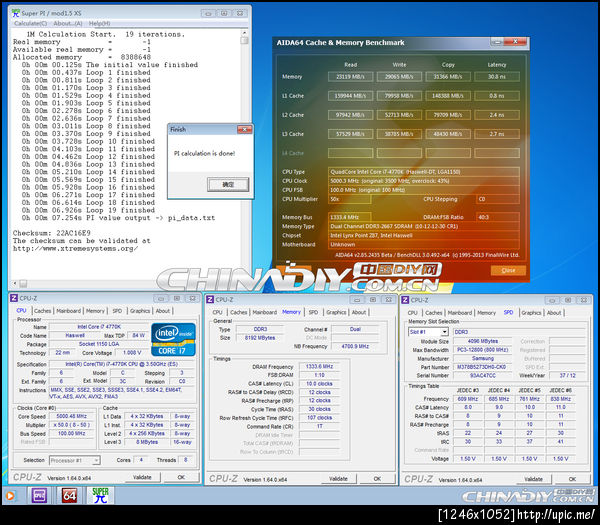Viewport: 600px width, 525px height.
Task: Select Memory tab in right CPU-Z window
Action: tap(486, 313)
